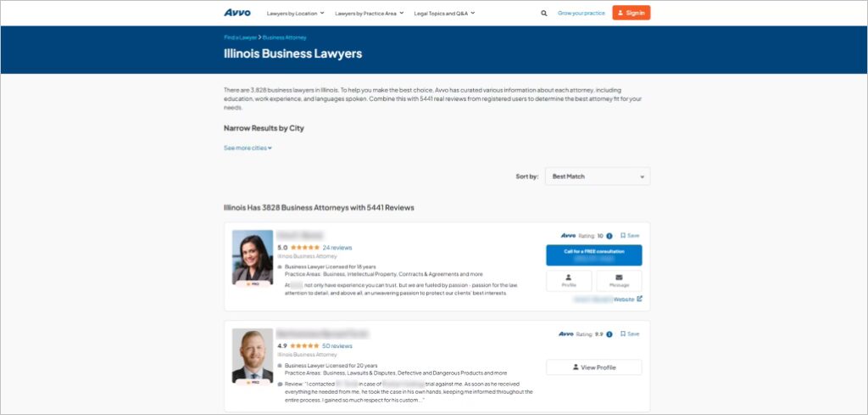
Task: Open Legal Topics and Q&A menu
Action: click(x=444, y=14)
